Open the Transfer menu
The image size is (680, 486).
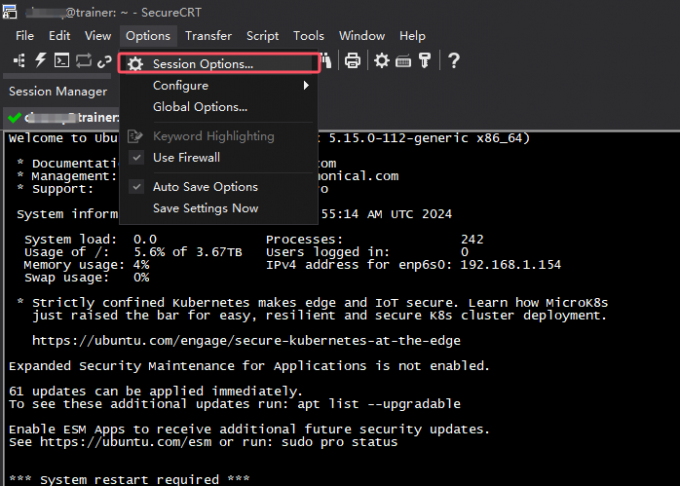(x=208, y=36)
